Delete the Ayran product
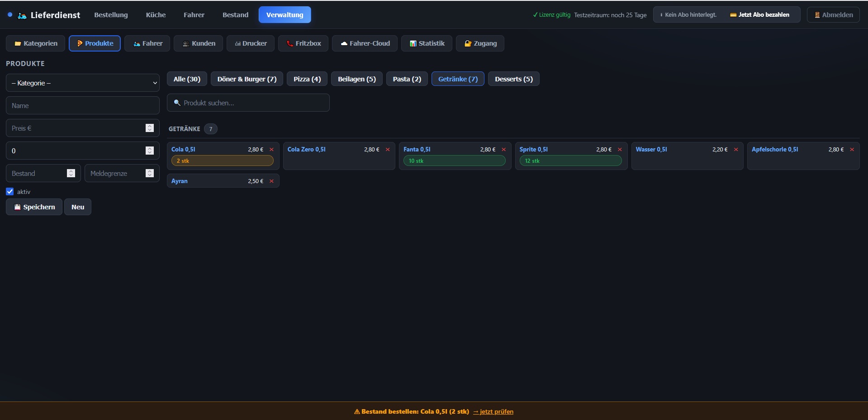Image resolution: width=868 pixels, height=420 pixels. pos(271,181)
